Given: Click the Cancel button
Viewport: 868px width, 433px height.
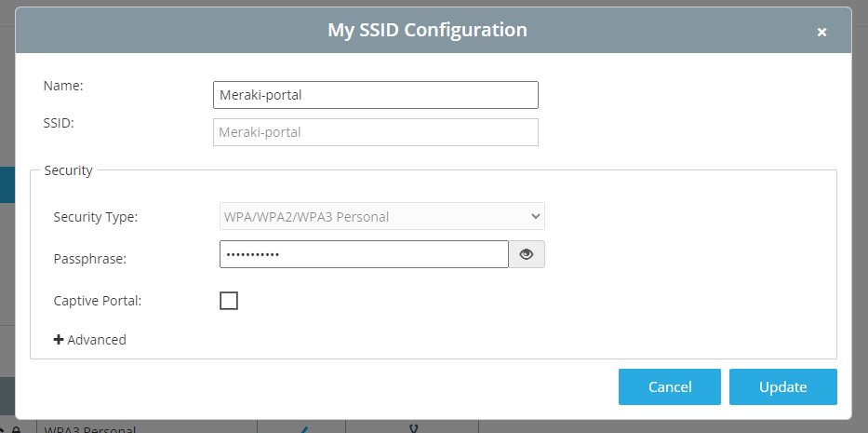Looking at the screenshot, I should click(x=669, y=387).
